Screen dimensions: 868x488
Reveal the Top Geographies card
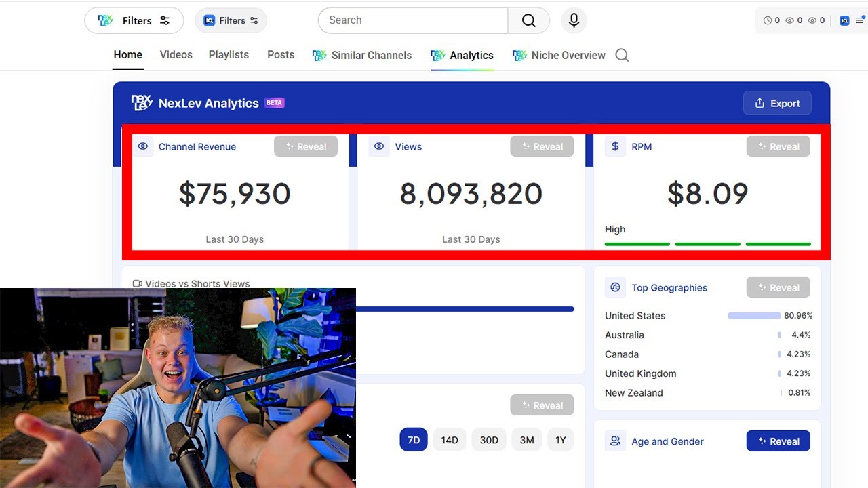(x=778, y=287)
